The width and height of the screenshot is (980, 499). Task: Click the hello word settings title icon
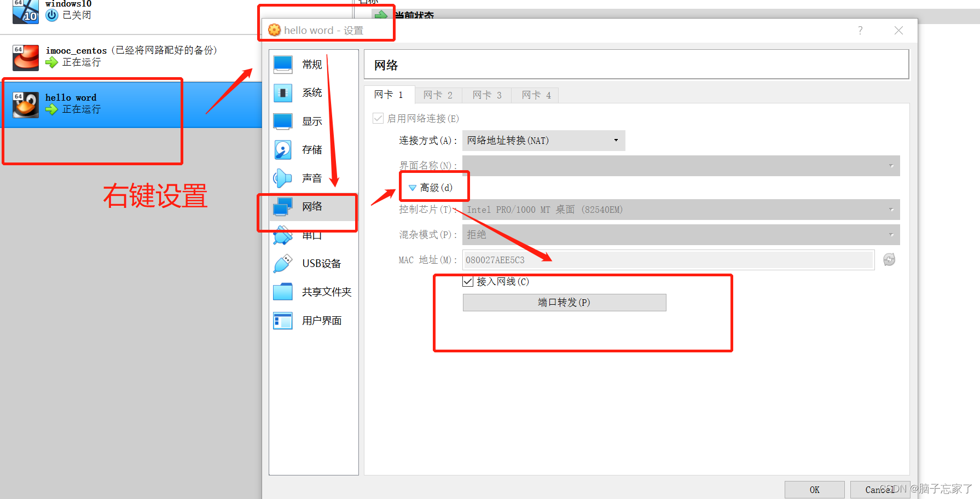click(x=275, y=30)
